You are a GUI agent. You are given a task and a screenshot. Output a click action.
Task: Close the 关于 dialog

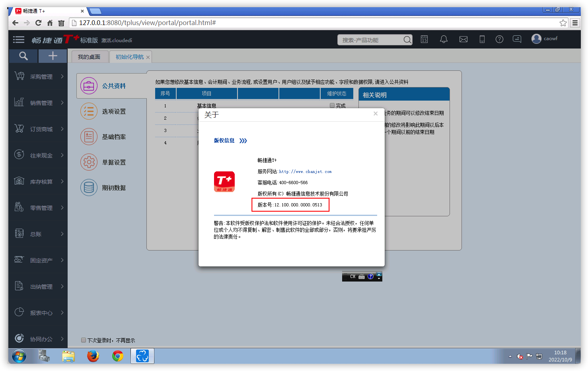pos(375,114)
